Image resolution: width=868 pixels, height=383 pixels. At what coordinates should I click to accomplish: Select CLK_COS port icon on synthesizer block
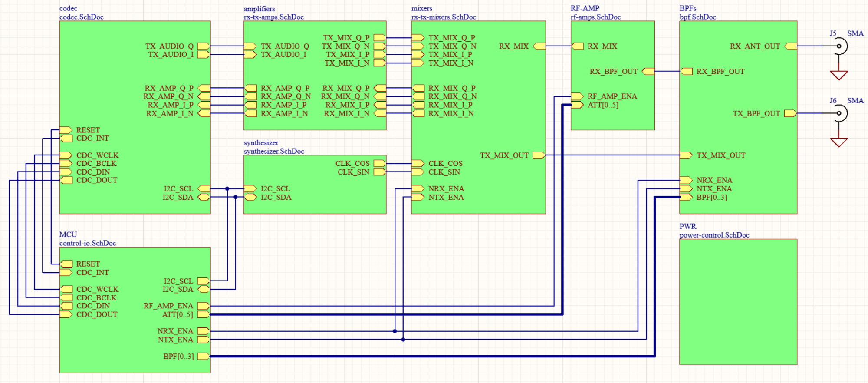pos(379,164)
